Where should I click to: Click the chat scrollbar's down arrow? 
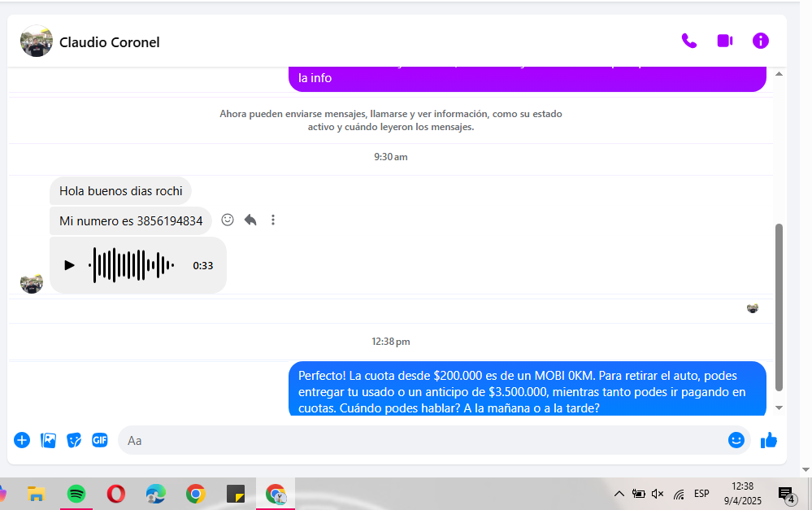[779, 408]
